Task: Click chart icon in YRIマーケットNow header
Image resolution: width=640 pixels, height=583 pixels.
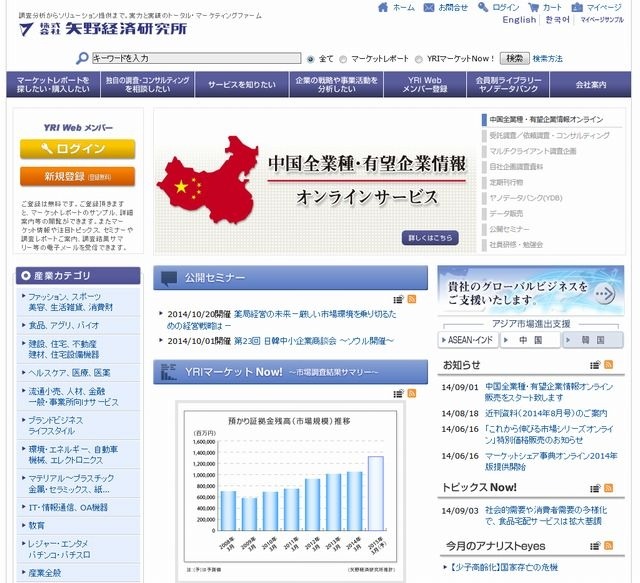Action: pos(168,372)
